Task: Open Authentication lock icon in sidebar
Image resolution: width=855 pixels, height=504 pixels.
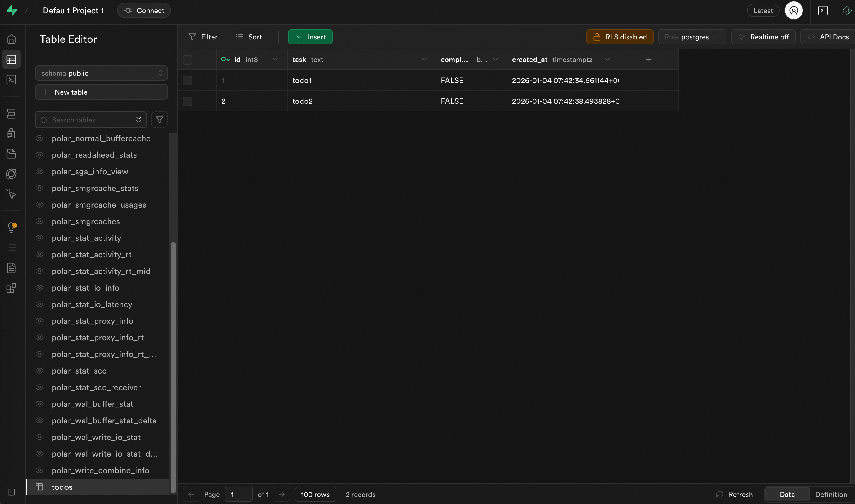Action: tap(11, 133)
